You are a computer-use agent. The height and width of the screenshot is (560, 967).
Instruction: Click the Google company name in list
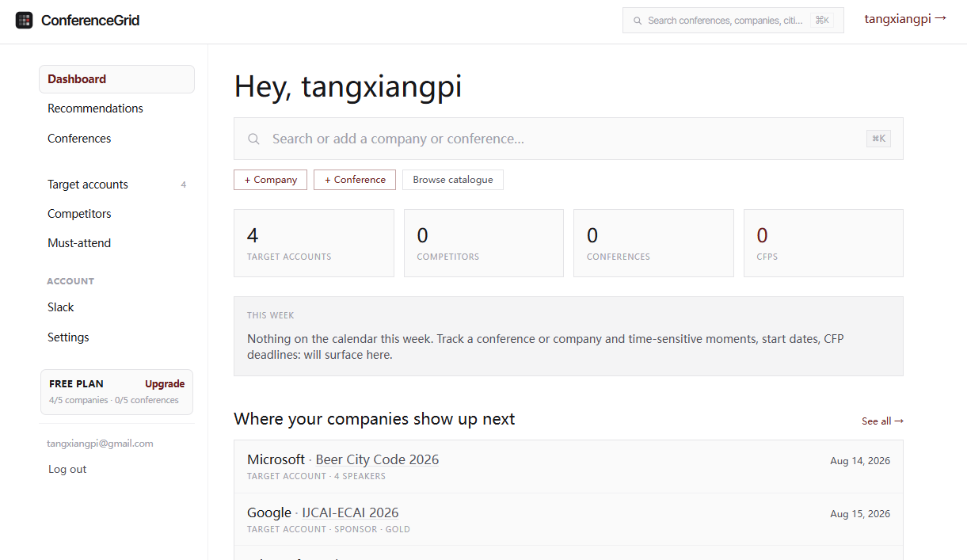coord(269,512)
